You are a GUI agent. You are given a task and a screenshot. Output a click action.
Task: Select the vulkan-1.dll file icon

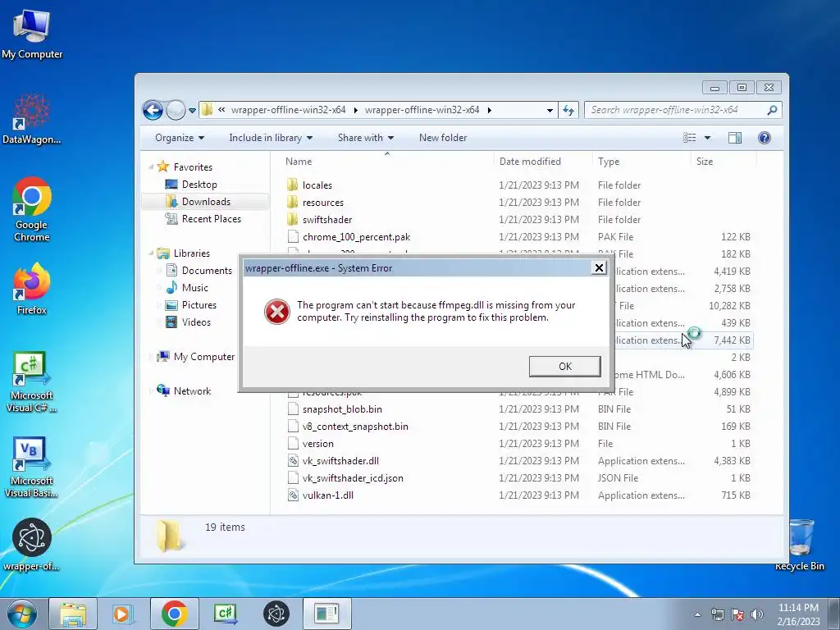[293, 495]
